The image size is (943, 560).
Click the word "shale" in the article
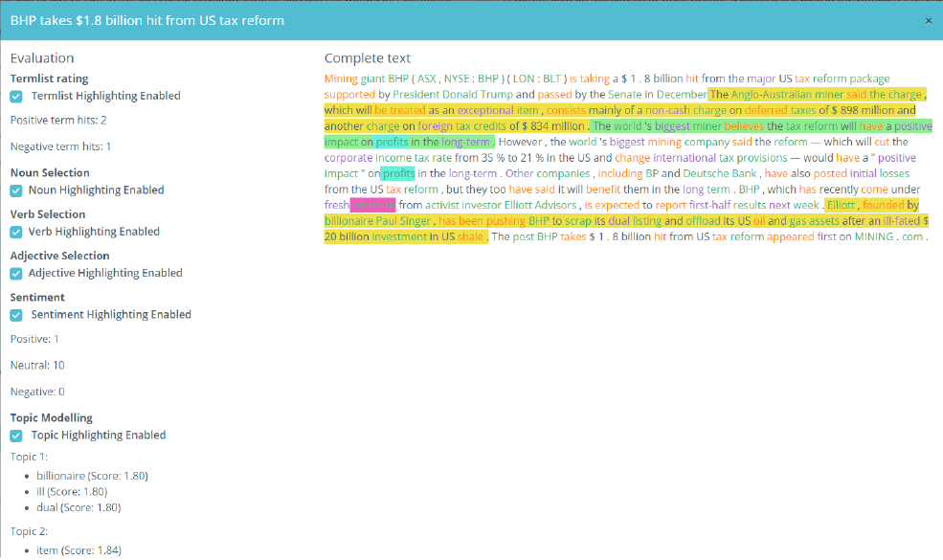click(470, 236)
